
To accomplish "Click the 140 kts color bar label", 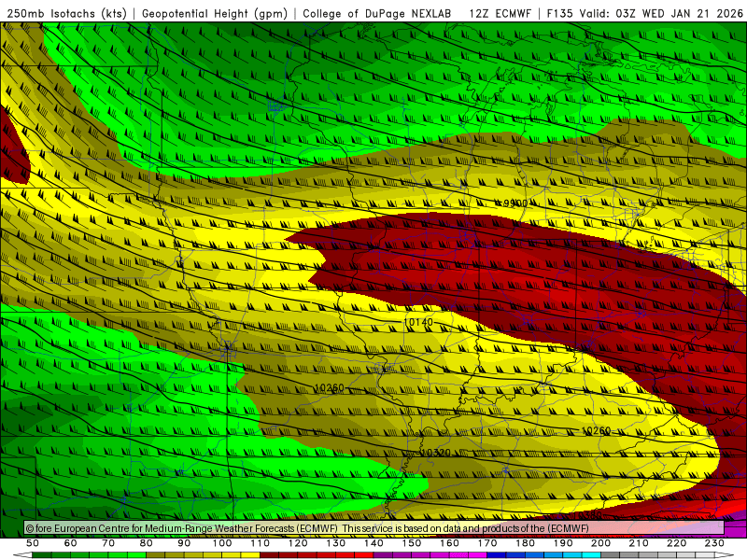I will (x=373, y=543).
